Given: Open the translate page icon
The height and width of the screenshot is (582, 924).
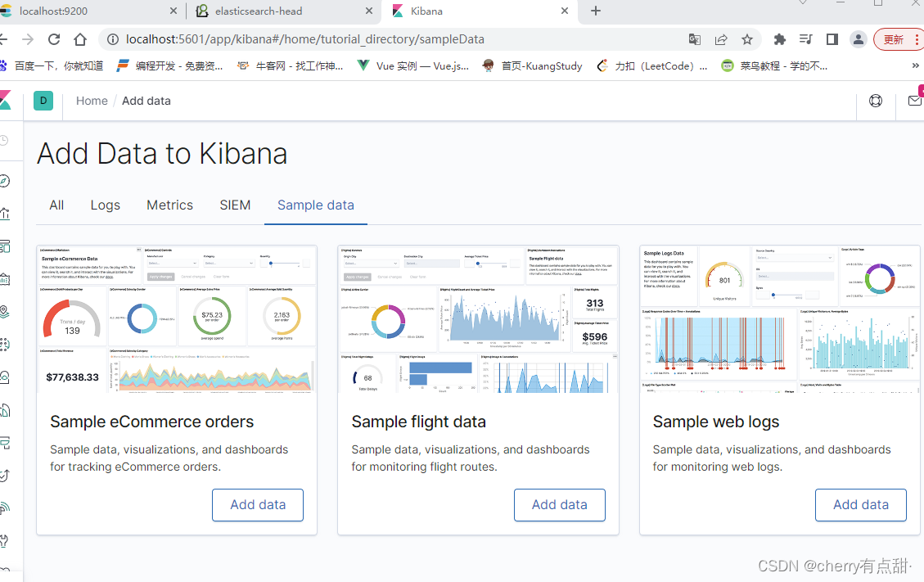Looking at the screenshot, I should click(x=695, y=39).
